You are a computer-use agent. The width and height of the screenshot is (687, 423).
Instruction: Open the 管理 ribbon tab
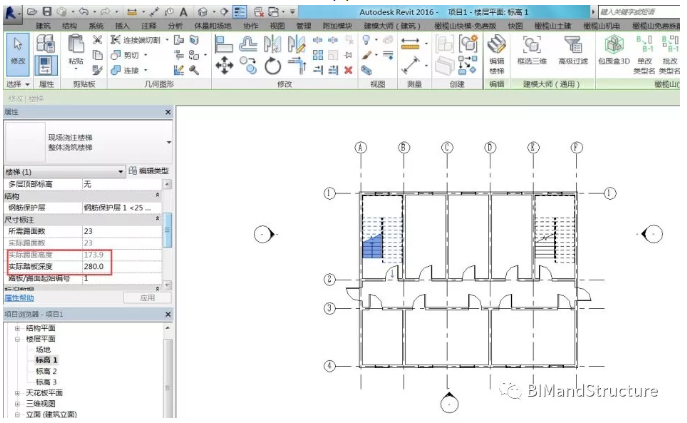click(303, 26)
